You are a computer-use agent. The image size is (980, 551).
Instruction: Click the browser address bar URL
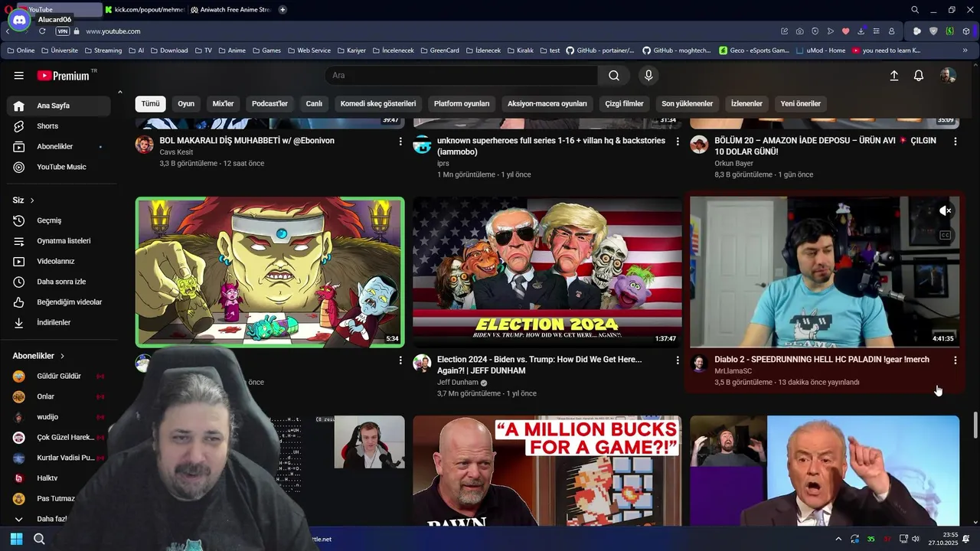113,31
